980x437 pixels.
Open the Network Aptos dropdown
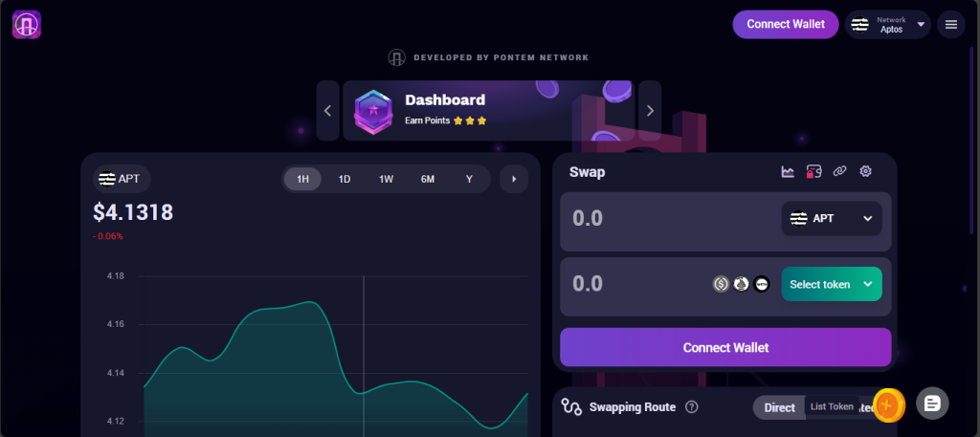[887, 25]
